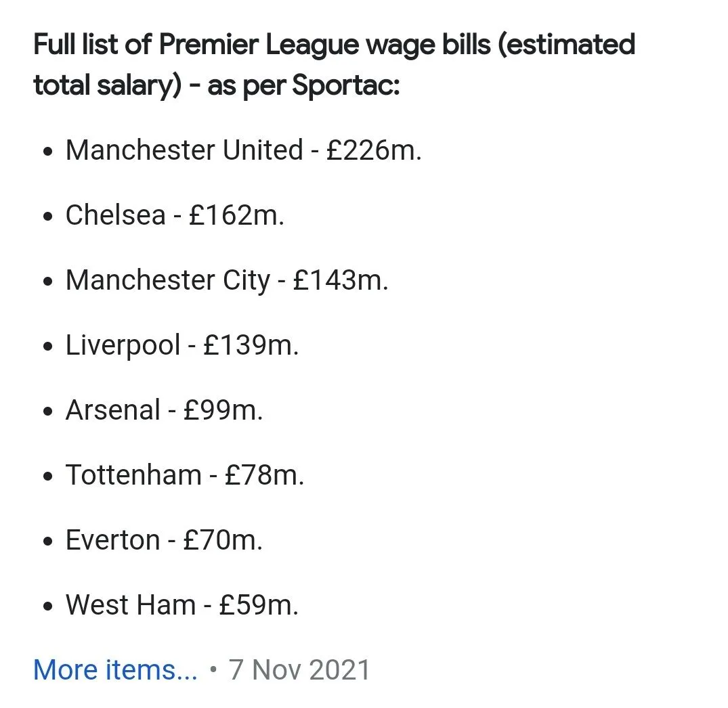Open the 'More items...' link

click(115, 670)
